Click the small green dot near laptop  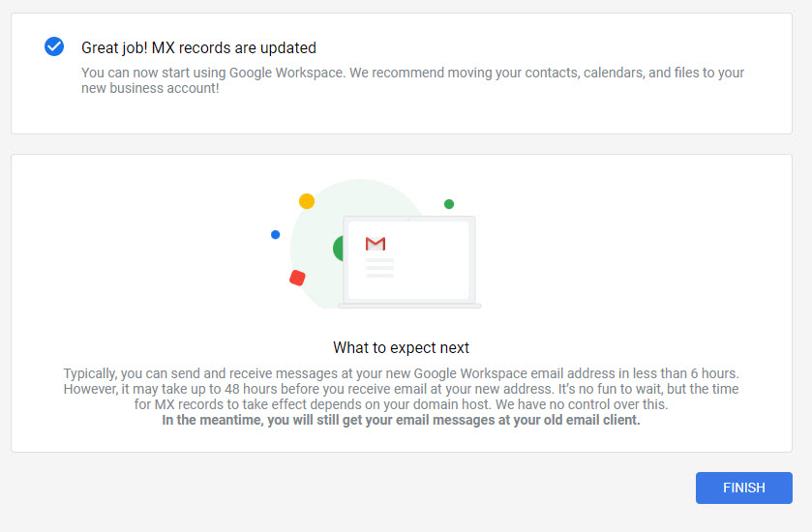coord(449,204)
